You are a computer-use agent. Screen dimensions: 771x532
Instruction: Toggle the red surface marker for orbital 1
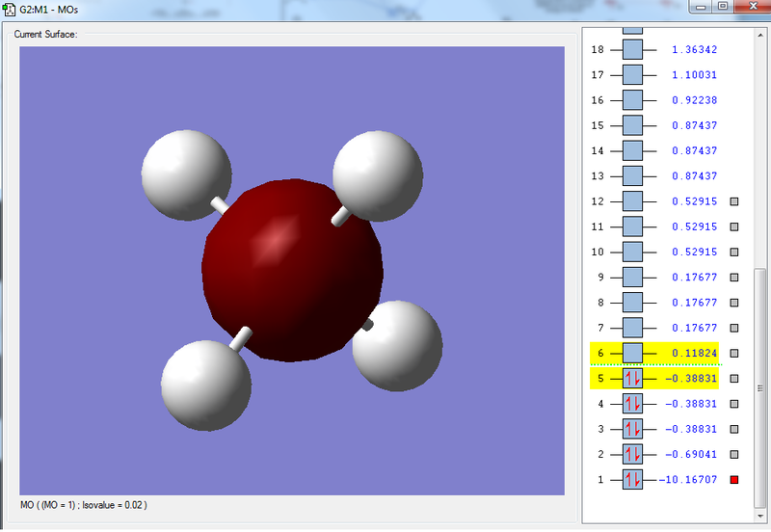(x=734, y=479)
